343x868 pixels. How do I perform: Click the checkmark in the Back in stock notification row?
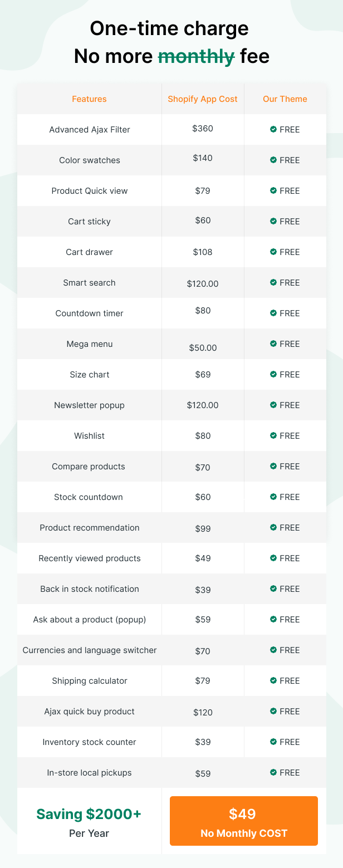click(273, 589)
